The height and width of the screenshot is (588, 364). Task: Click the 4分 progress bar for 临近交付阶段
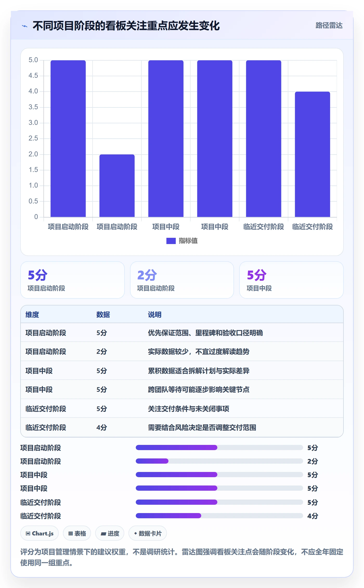219,516
